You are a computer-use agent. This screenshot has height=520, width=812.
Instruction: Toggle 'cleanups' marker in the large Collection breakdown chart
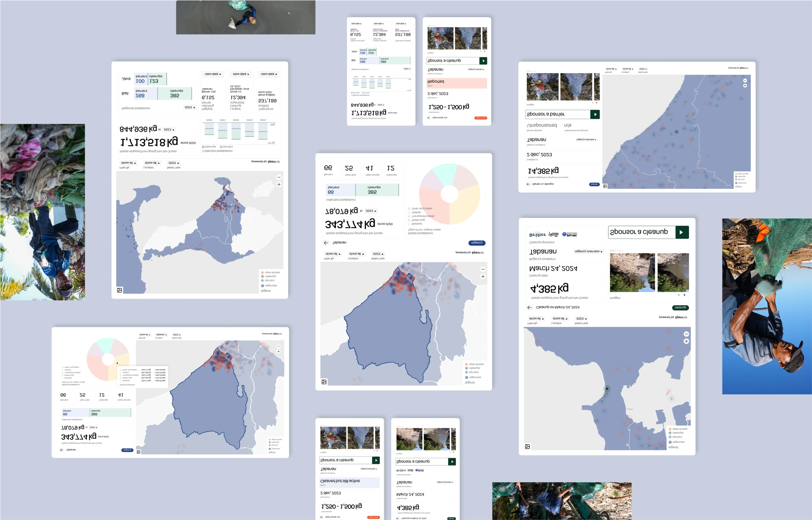[x=203, y=147]
